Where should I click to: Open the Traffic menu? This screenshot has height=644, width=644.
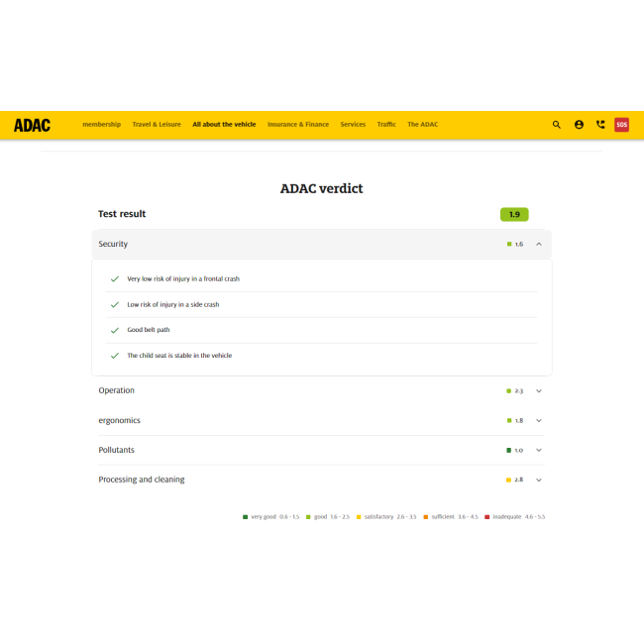(x=386, y=124)
